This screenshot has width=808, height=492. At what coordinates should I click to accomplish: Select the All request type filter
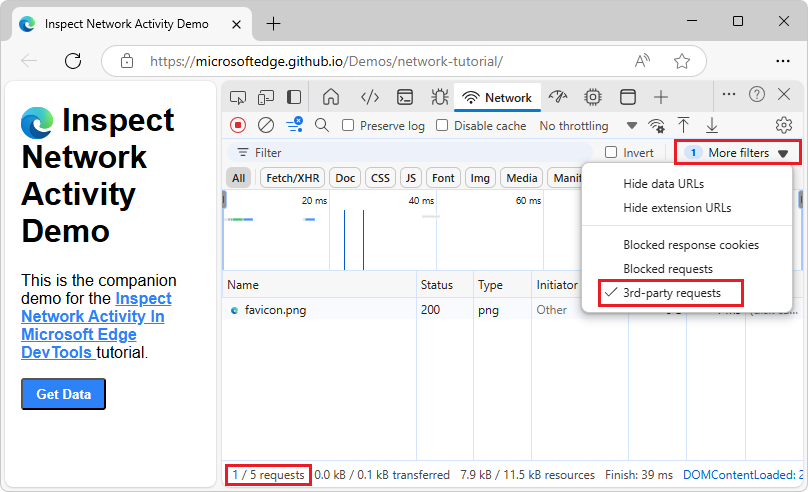(239, 178)
